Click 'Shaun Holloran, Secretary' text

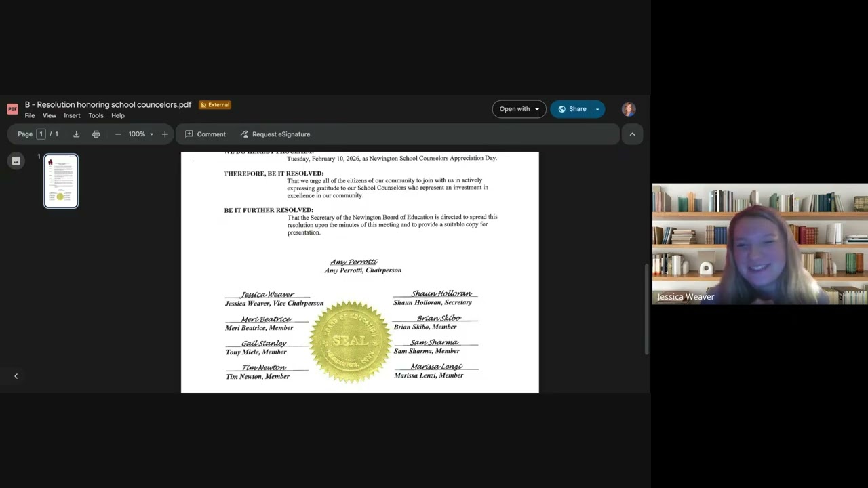433,302
